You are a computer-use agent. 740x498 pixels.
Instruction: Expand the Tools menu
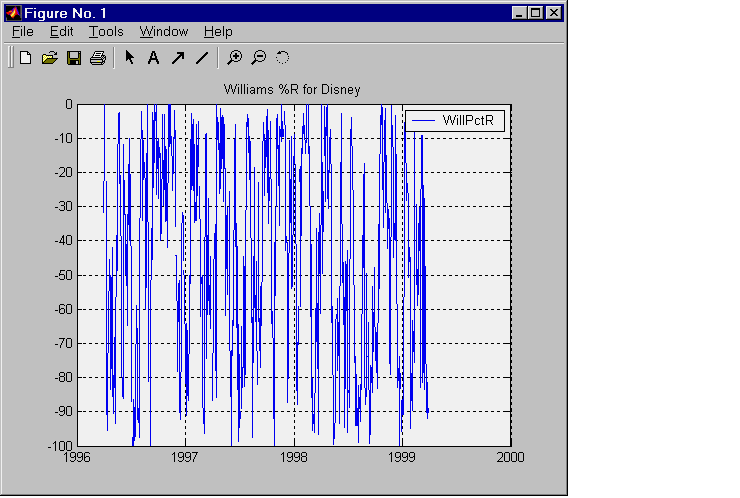click(x=106, y=32)
